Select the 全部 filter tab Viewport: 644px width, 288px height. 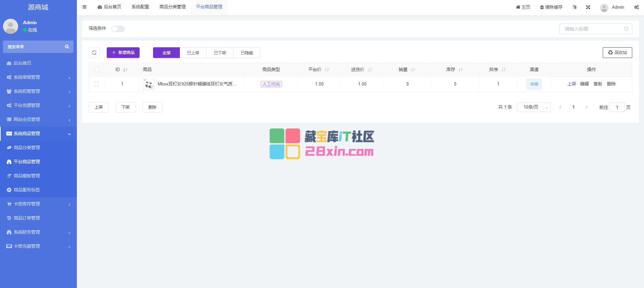166,53
